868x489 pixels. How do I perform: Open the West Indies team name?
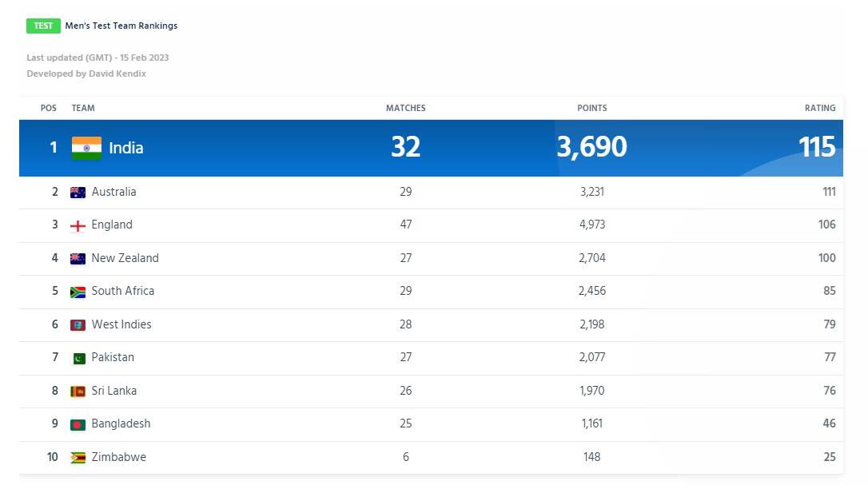[121, 324]
